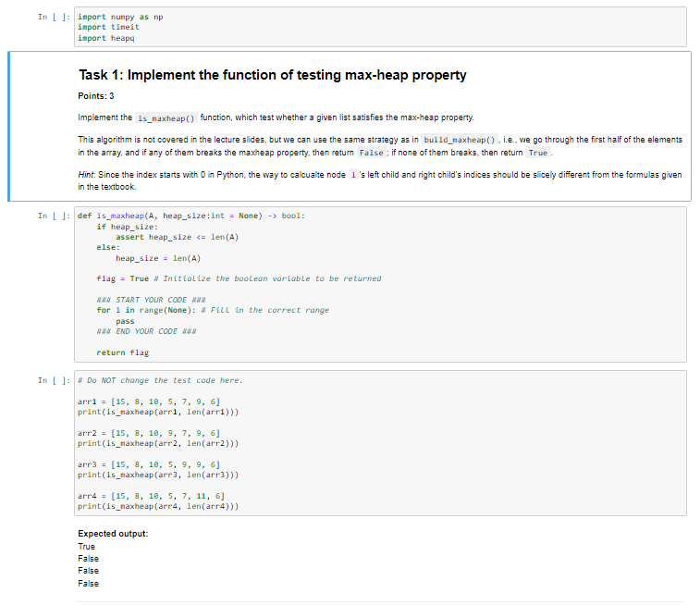This screenshot has width=700, height=605.
Task: Click the '### START YOUR CODE ###' comment
Action: [151, 300]
